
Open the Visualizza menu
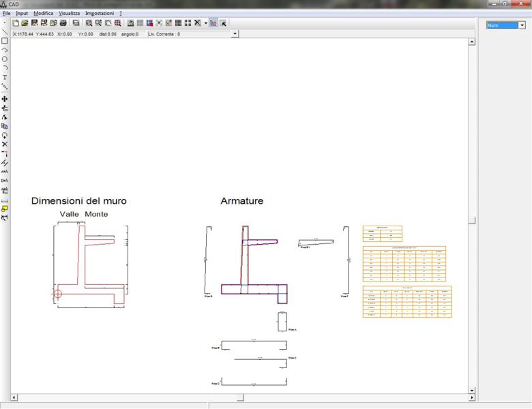click(69, 13)
